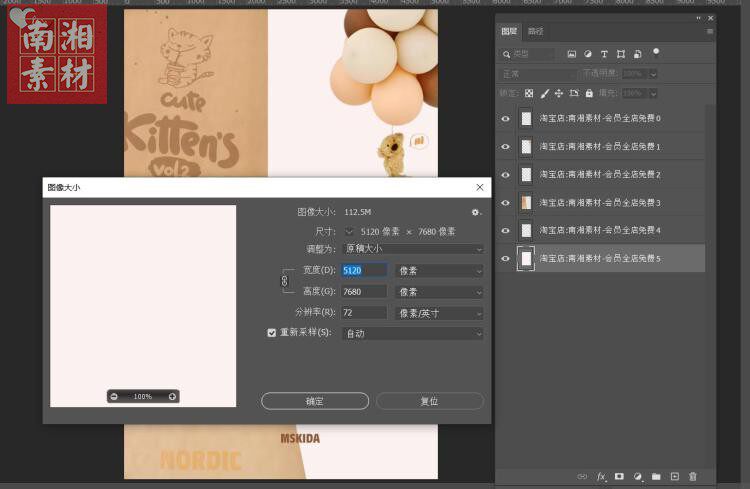Open the height unit dropdown
Image resolution: width=750 pixels, height=489 pixels.
439,292
